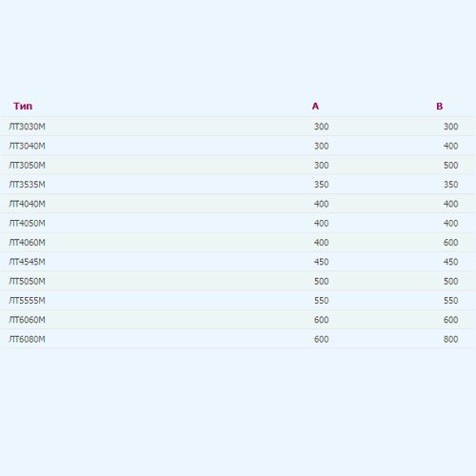Screen dimensions: 476x476
Task: Select the ЛТ3050М row label
Action: (27, 166)
